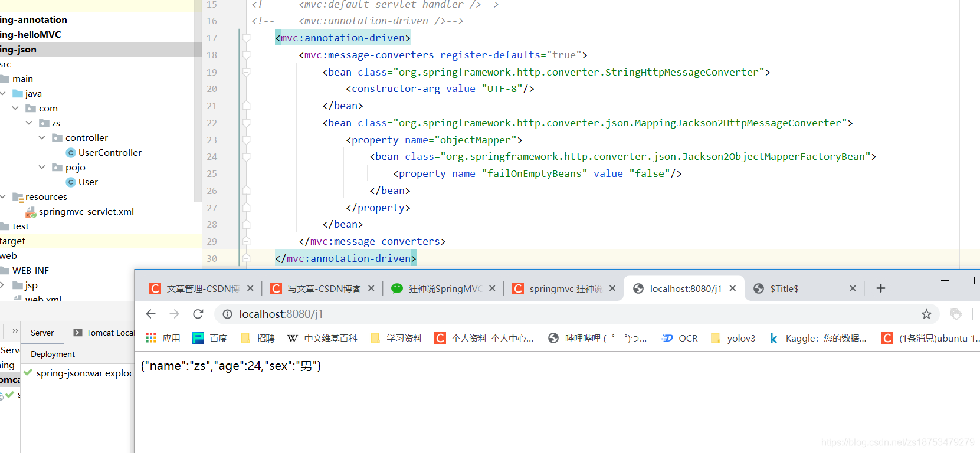Fold the mvc:annotation-driven block at line 17
This screenshot has width=980, height=453.
(x=247, y=38)
